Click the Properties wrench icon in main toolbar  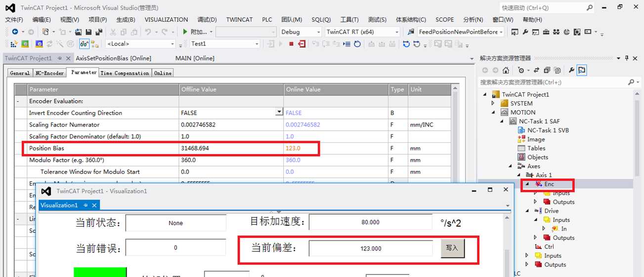525,32
